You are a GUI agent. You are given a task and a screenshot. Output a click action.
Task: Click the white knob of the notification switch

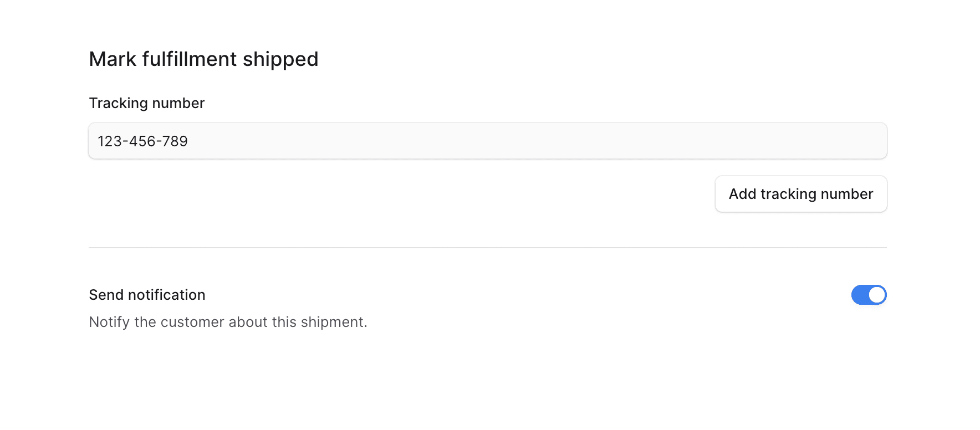pos(877,295)
